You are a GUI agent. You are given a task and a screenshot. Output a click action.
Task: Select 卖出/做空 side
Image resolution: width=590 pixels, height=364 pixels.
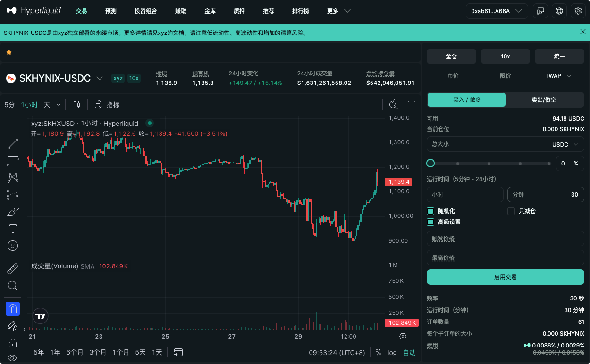point(545,99)
